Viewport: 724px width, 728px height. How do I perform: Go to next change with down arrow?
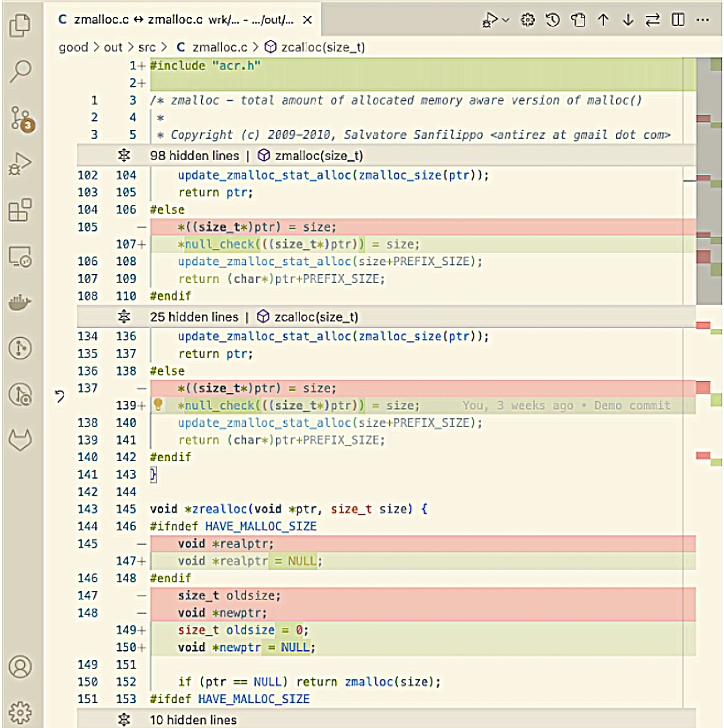click(x=628, y=20)
